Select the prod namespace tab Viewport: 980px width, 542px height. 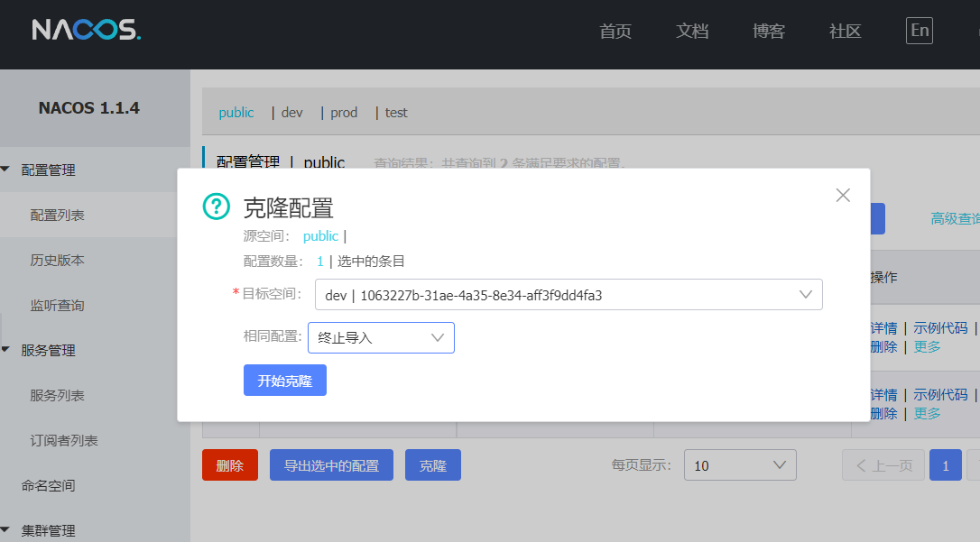344,113
